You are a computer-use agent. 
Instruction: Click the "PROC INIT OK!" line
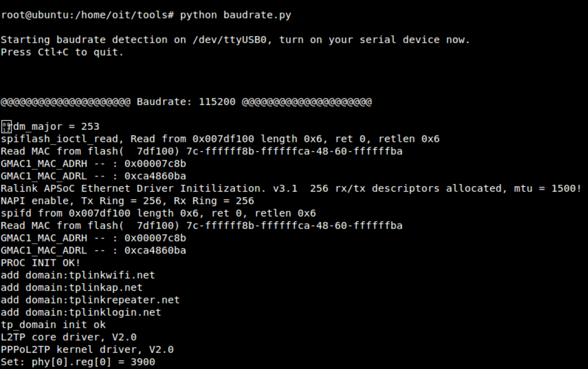(40, 263)
